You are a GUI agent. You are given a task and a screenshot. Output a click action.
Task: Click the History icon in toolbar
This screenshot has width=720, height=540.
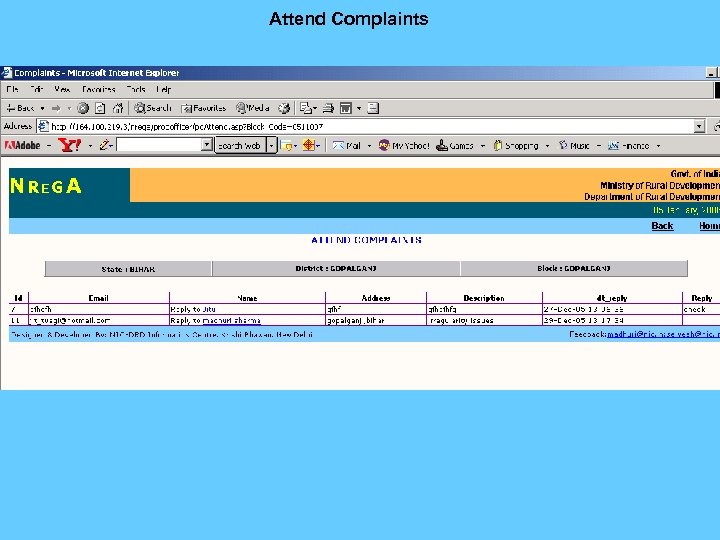[x=284, y=108]
